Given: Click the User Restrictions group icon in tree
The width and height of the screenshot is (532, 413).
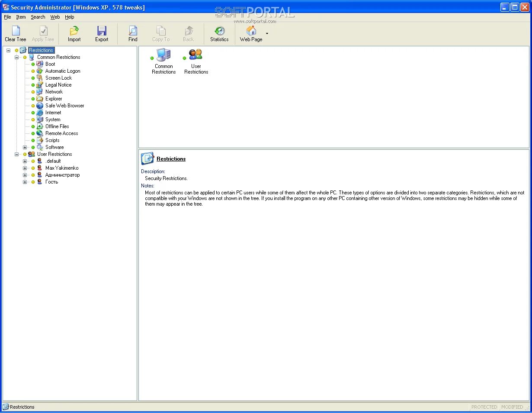Looking at the screenshot, I should (x=32, y=154).
